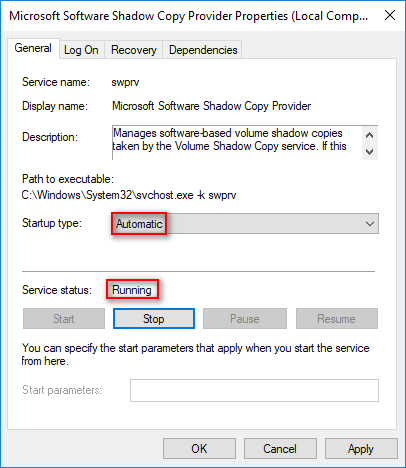
Task: Focus the Start parameters text field
Action: (x=254, y=390)
